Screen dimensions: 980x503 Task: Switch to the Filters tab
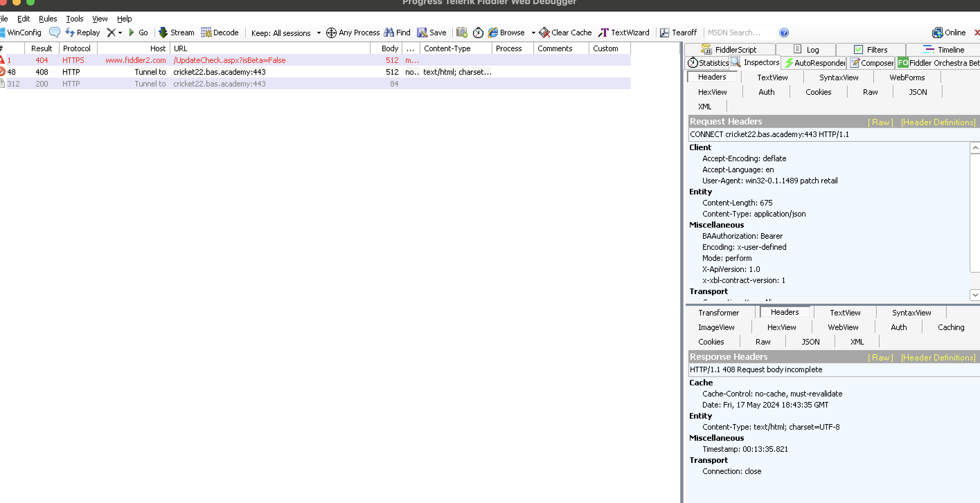pyautogui.click(x=871, y=49)
